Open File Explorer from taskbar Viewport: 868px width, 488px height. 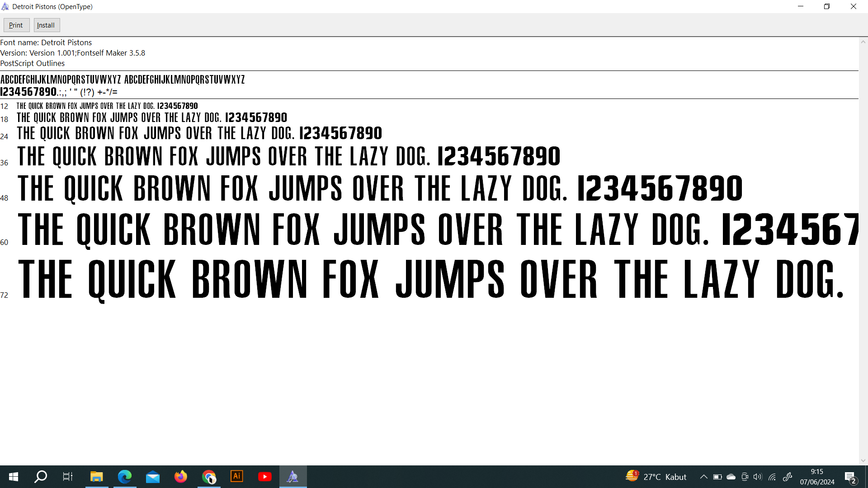point(96,477)
